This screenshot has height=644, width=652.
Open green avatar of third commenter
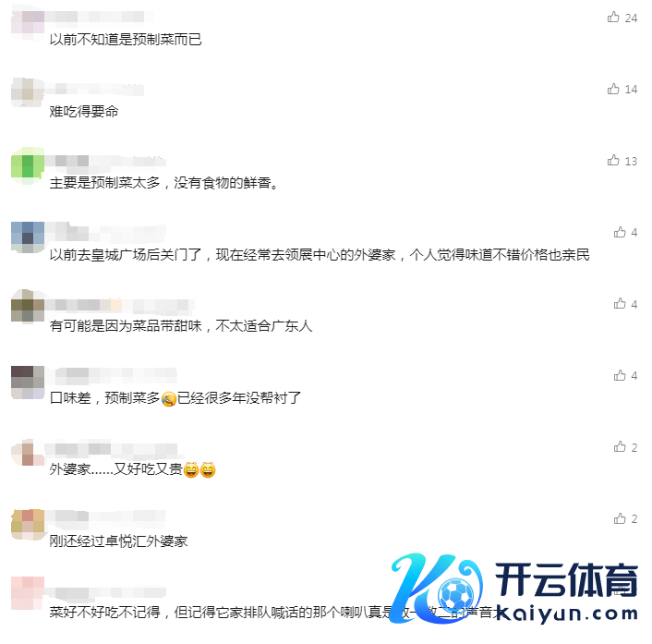tap(28, 166)
